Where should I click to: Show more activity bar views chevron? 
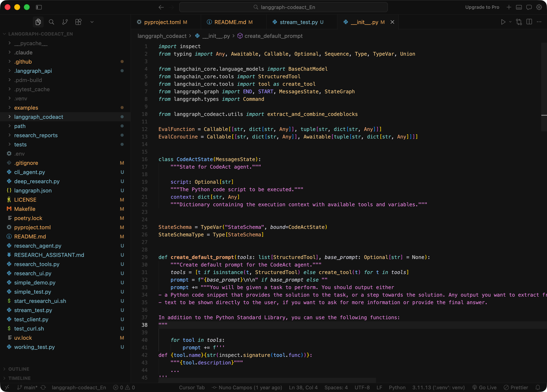pos(92,22)
